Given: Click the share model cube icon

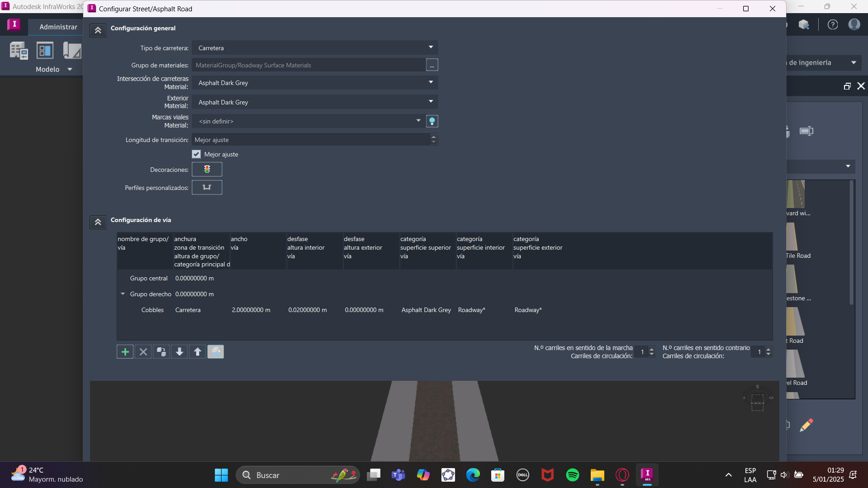Looking at the screenshot, I should [804, 25].
